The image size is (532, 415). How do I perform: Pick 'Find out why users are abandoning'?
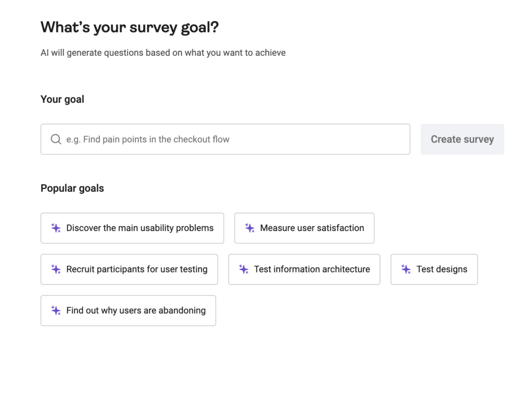coord(136,310)
